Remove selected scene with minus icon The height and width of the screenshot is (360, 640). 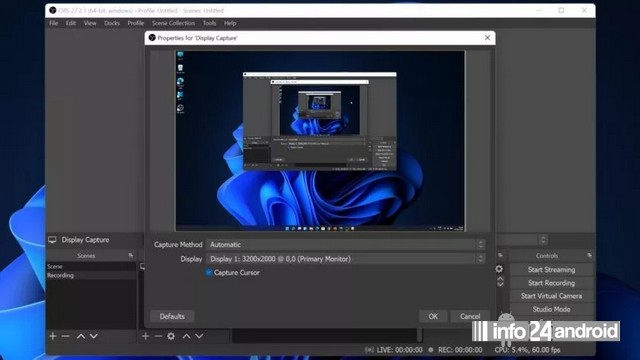click(x=65, y=336)
